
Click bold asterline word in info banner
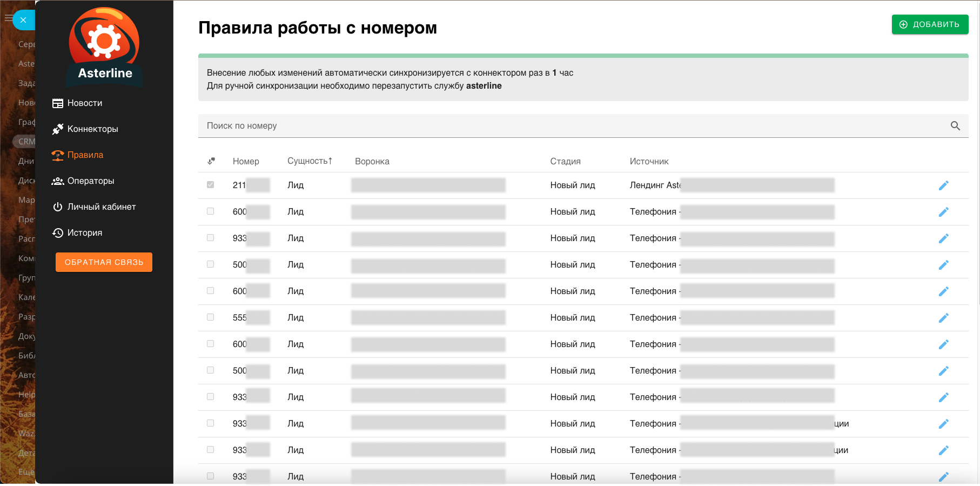point(484,86)
